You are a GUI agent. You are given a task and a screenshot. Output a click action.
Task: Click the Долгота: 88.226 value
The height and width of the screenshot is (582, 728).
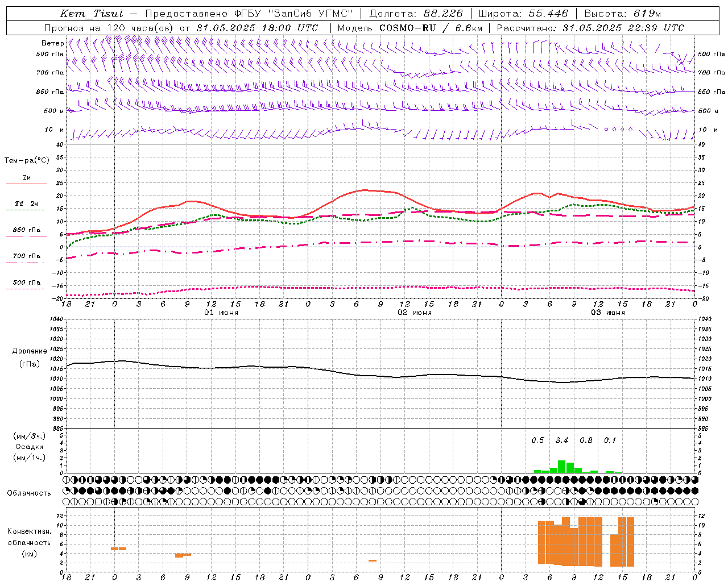pos(416,14)
